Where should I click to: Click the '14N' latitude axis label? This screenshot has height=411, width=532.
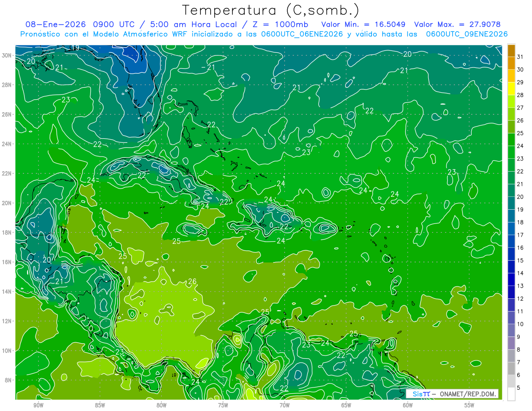pos(7,292)
